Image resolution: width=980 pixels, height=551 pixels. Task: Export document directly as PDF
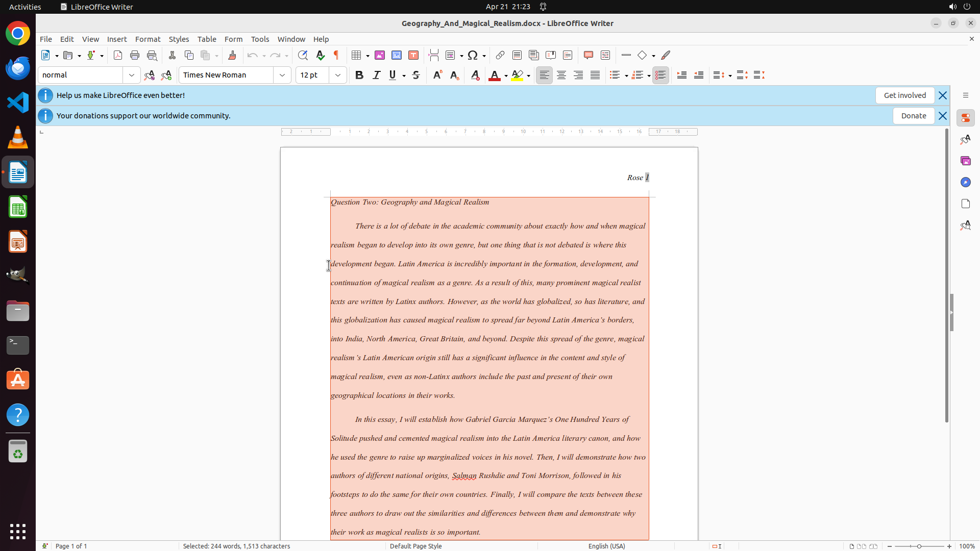pos(118,55)
